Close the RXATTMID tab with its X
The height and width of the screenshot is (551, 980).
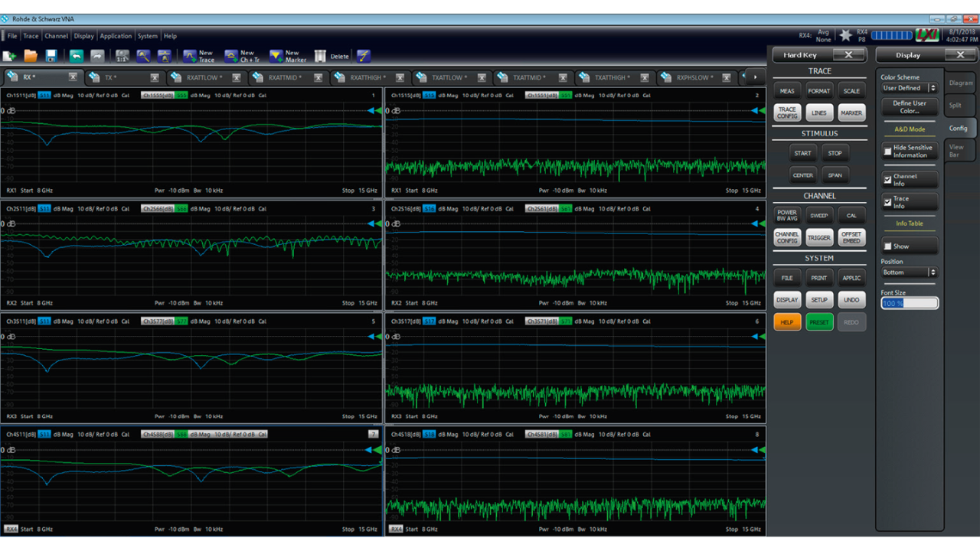pos(318,77)
